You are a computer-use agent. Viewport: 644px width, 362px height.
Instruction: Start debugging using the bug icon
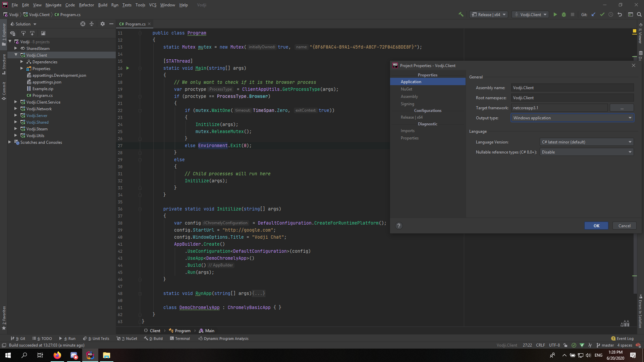(x=563, y=14)
